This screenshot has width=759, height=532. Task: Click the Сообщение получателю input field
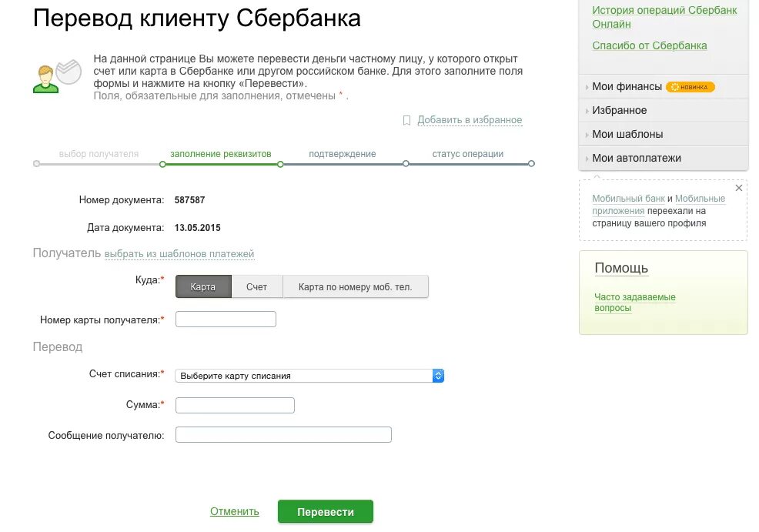283,435
